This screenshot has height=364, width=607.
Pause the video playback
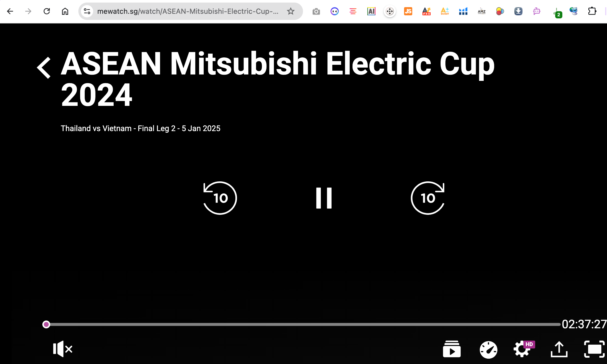(324, 198)
